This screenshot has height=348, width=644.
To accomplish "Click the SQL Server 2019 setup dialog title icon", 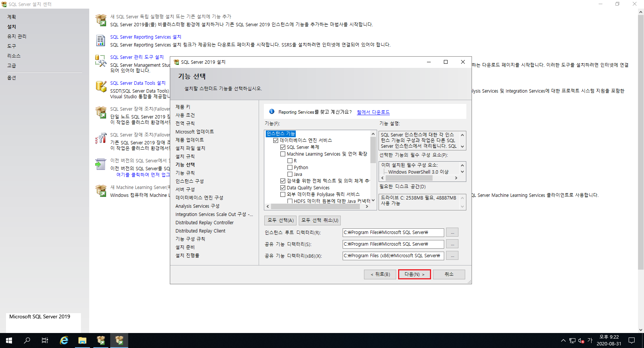I will pos(176,62).
